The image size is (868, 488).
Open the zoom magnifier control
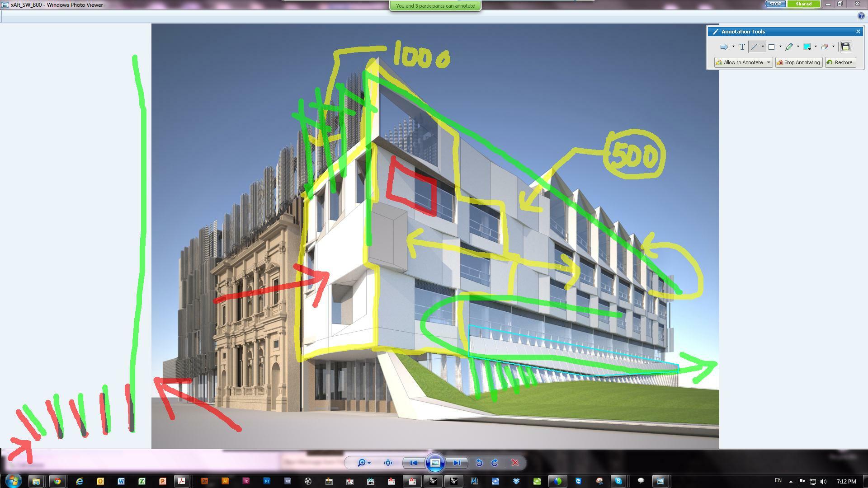click(362, 463)
